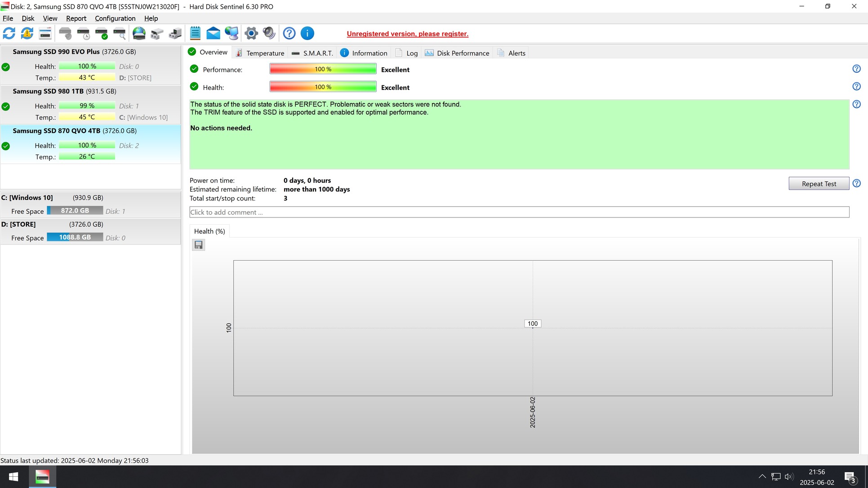Click the speaker sound icon in toolbar
Image resolution: width=868 pixels, height=488 pixels.
tap(269, 33)
